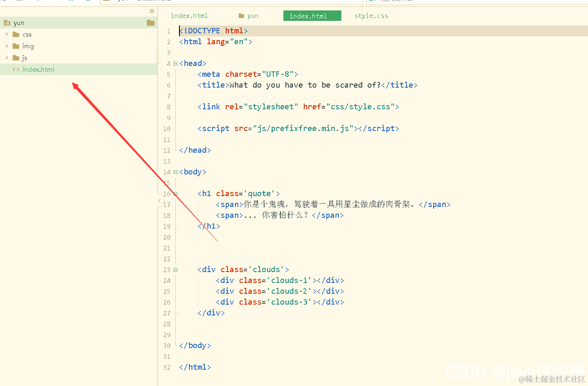The width and height of the screenshot is (588, 386).
Task: Expand the css folder
Action: [7, 34]
